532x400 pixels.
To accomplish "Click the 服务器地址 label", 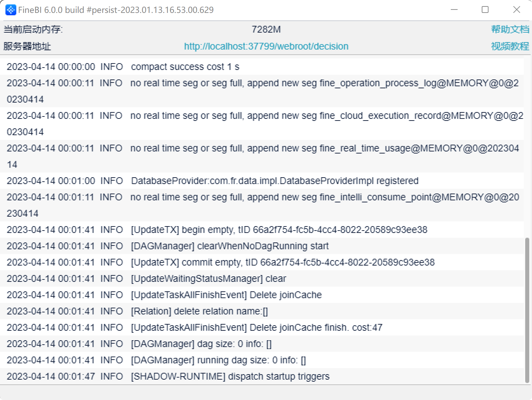I will tap(27, 46).
